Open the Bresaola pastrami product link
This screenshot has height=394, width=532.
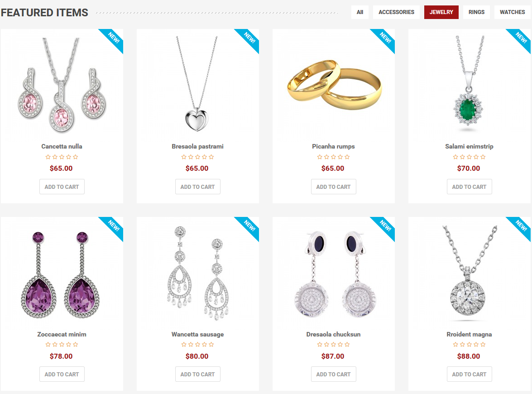tap(197, 146)
